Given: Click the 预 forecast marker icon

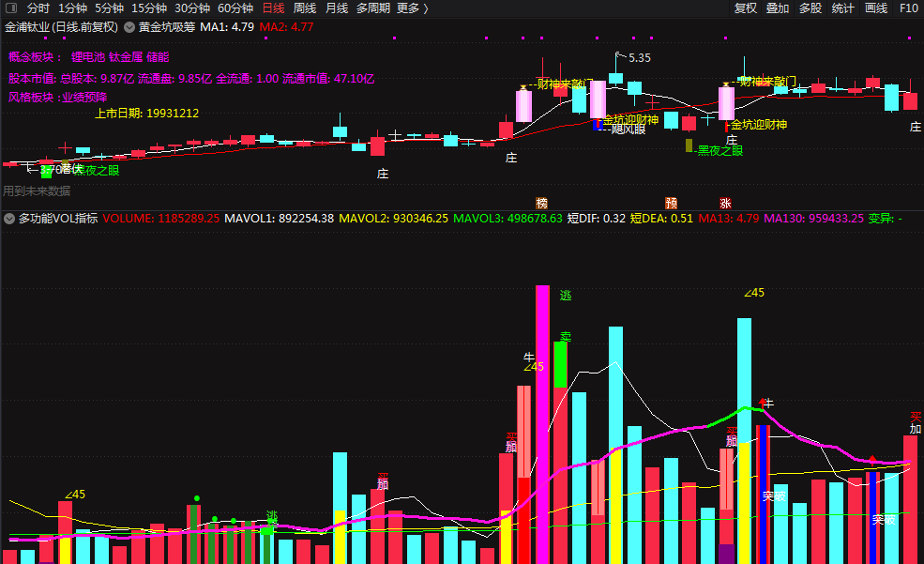Looking at the screenshot, I should pos(672,204).
